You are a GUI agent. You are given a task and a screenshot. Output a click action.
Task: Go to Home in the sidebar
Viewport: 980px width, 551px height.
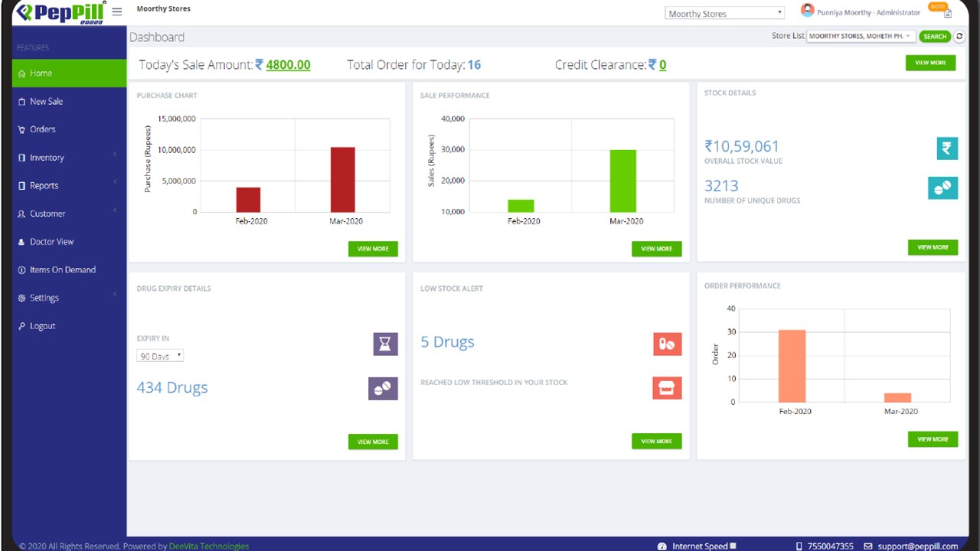point(69,73)
